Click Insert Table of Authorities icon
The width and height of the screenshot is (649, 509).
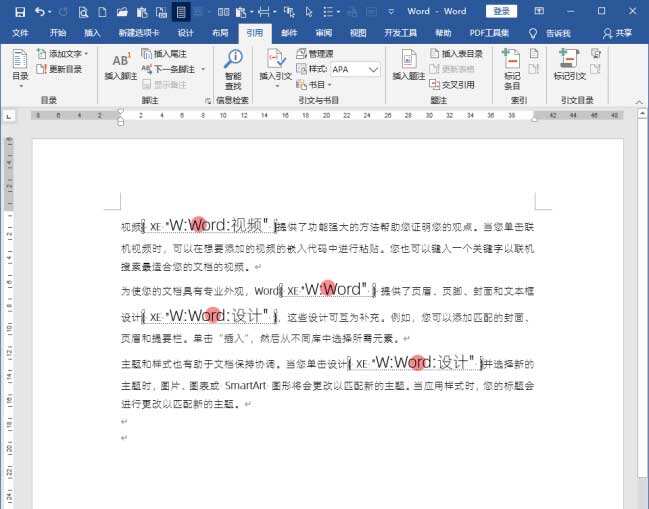pos(596,54)
